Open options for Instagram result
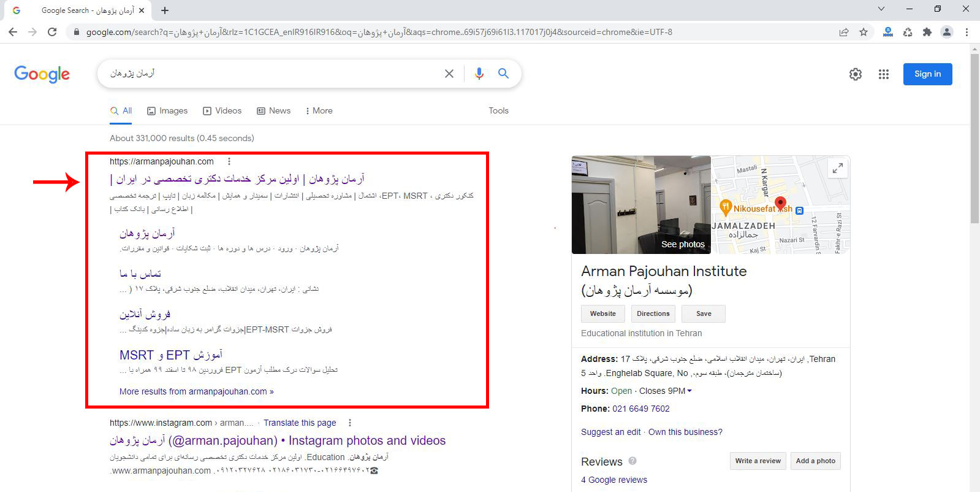This screenshot has width=980, height=492. pos(350,423)
